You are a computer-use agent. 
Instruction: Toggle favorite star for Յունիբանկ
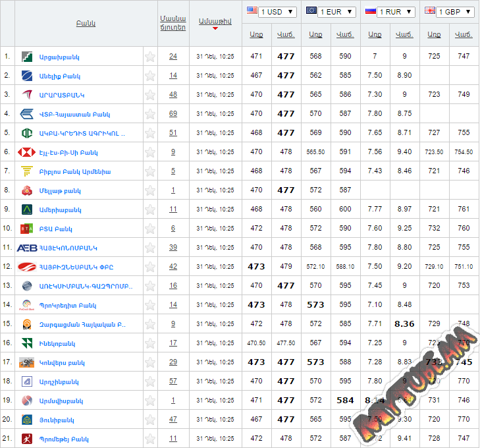pos(150,420)
